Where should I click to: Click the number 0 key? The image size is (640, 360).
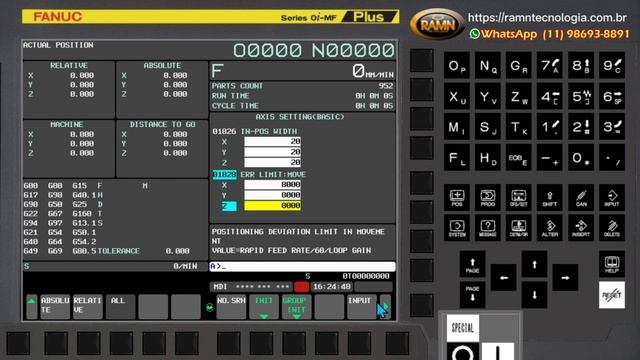(x=581, y=158)
